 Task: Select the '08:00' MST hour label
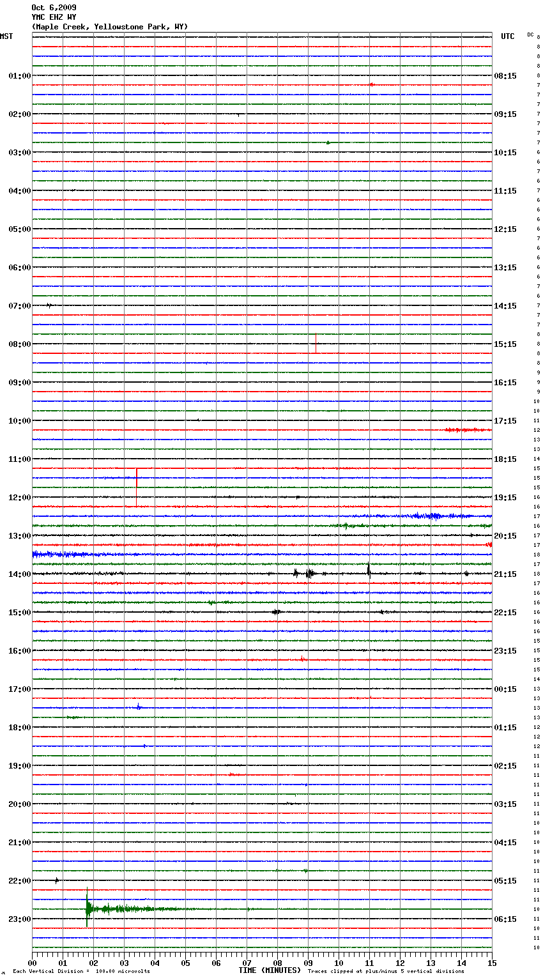20,344
